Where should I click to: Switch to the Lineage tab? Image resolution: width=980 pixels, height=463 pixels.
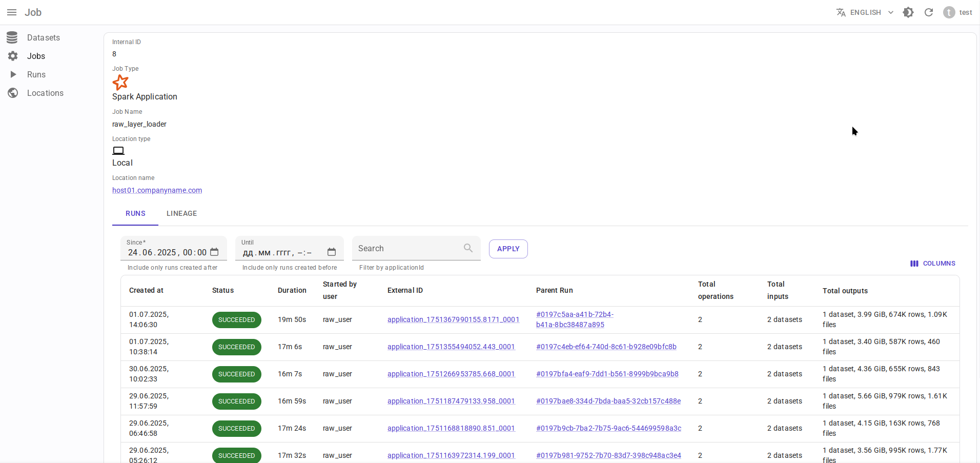click(x=181, y=213)
